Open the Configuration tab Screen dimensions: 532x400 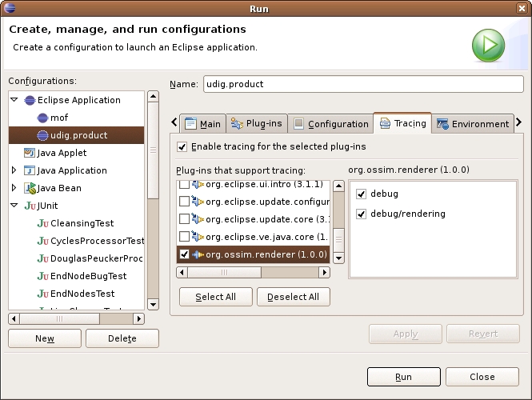(331, 124)
